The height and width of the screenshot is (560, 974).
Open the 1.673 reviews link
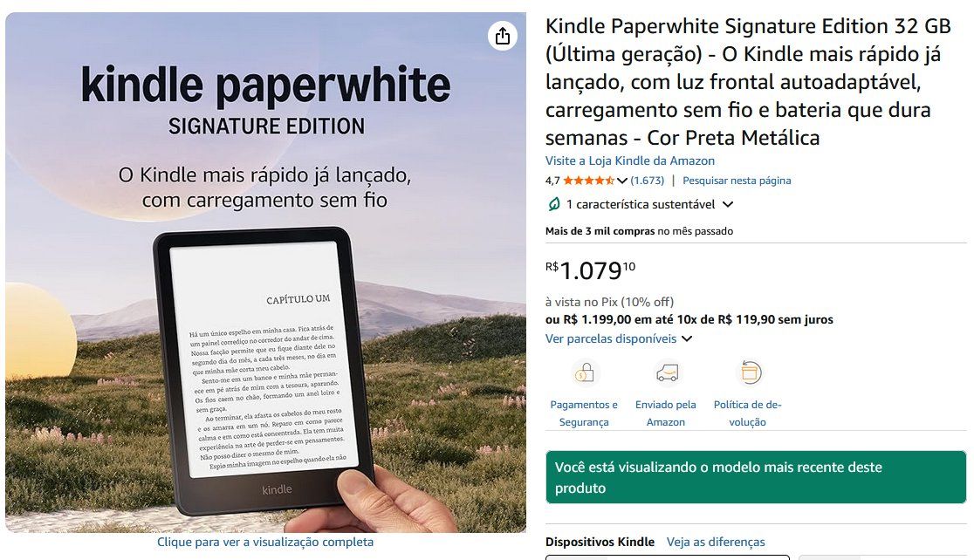pos(648,181)
